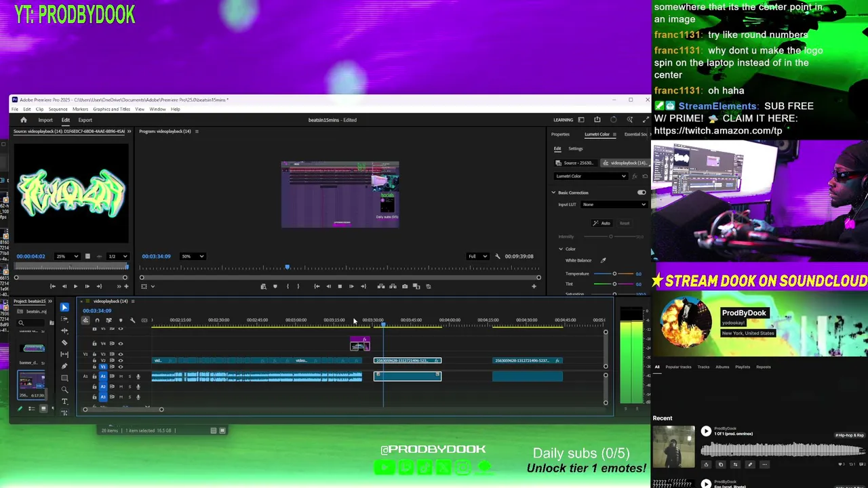The image size is (868, 488).
Task: Click the Program monitor settings wrench
Action: pyautogui.click(x=497, y=256)
